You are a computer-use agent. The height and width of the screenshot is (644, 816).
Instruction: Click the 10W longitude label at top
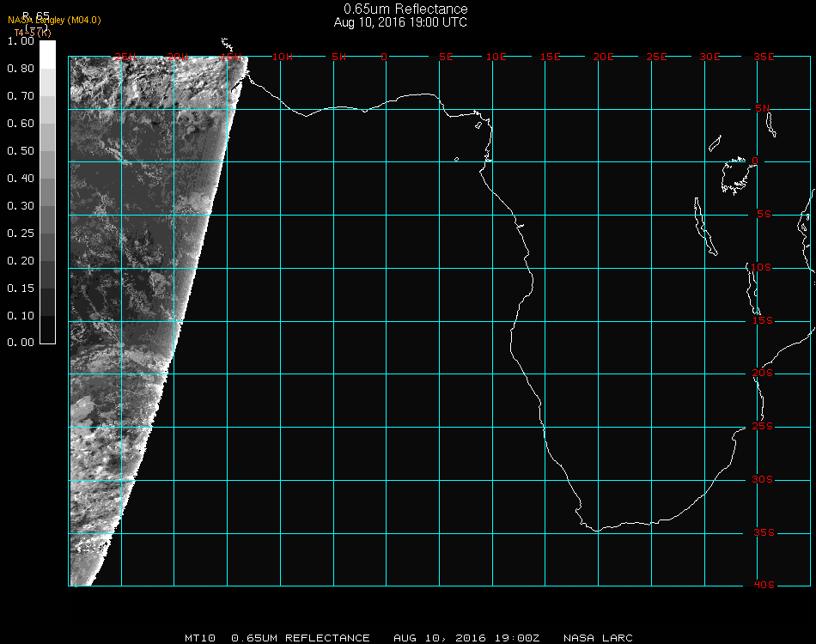tap(282, 57)
